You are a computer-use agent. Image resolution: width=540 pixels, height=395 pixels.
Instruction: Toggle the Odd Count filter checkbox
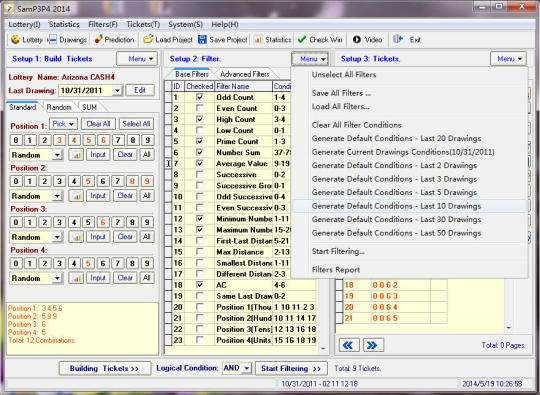click(x=199, y=97)
